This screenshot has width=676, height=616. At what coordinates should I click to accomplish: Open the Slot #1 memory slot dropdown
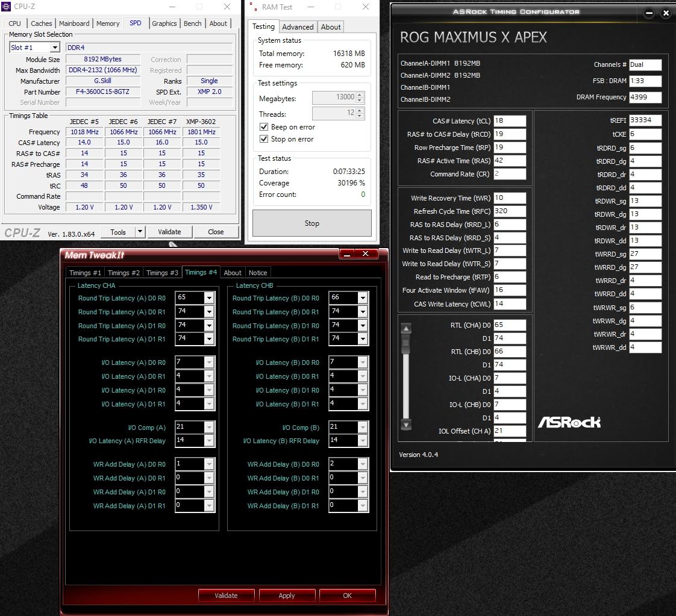point(55,48)
